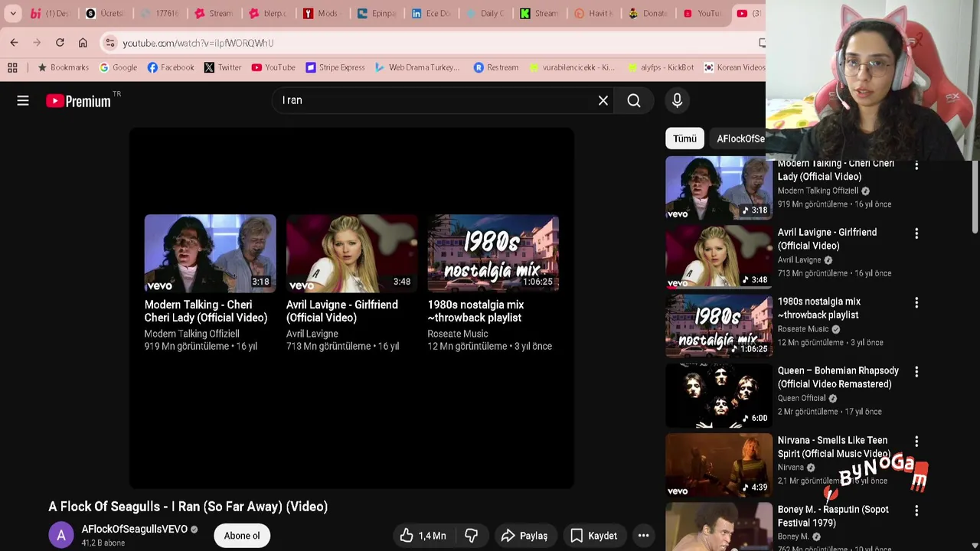This screenshot has width=980, height=551.
Task: Click Kaydet save button
Action: (593, 536)
